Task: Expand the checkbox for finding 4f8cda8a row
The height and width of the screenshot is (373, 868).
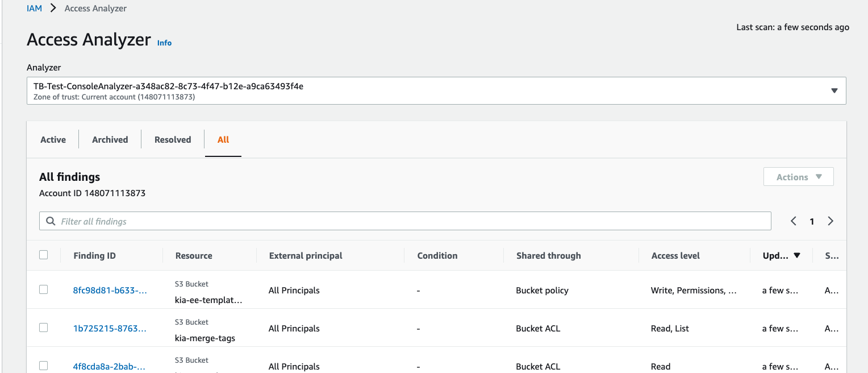Action: coord(44,366)
